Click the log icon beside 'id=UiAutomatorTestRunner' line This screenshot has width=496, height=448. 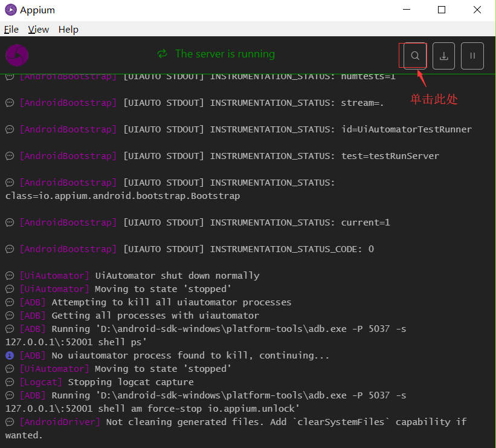pyautogui.click(x=10, y=129)
